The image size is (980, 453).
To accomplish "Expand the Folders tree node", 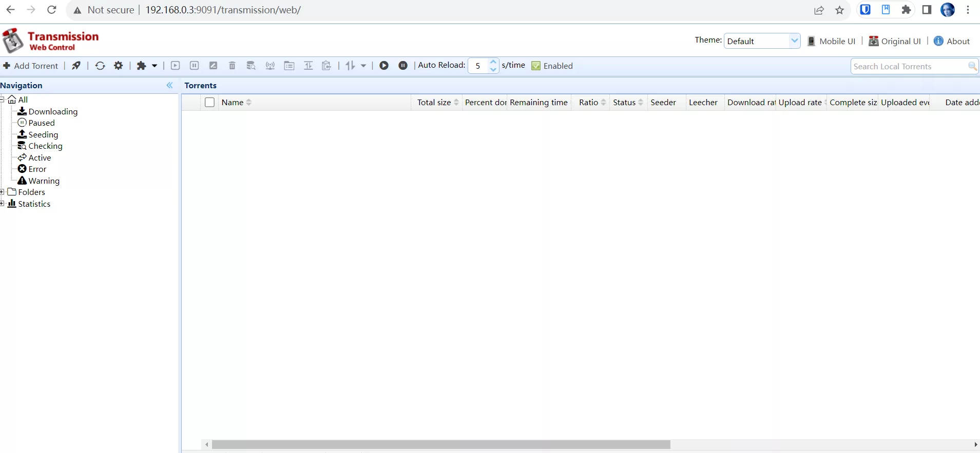I will pyautogui.click(x=2, y=192).
